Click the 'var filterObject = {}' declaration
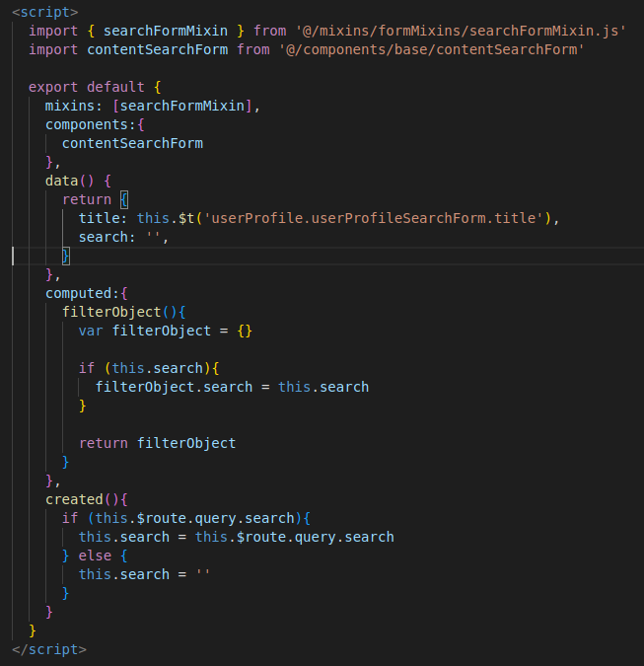Image resolution: width=644 pixels, height=666 pixels. 165,331
